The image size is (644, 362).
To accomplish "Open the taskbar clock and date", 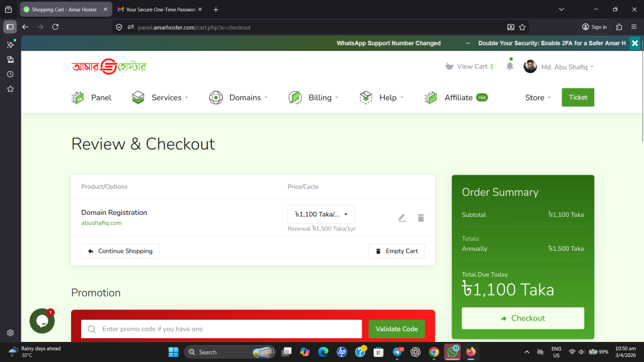I will coord(625,352).
